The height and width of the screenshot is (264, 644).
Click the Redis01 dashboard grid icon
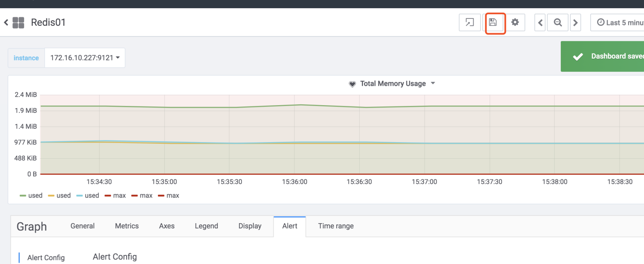(18, 22)
